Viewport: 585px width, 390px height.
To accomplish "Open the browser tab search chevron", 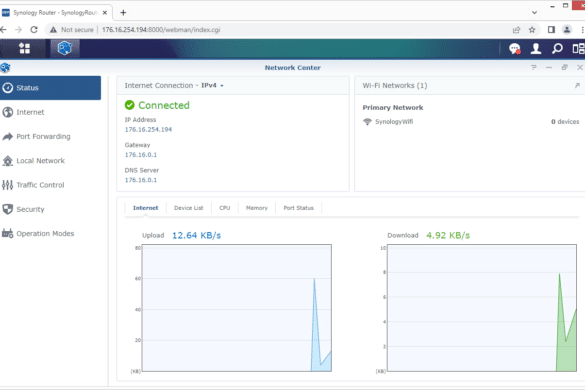I will coord(534,13).
